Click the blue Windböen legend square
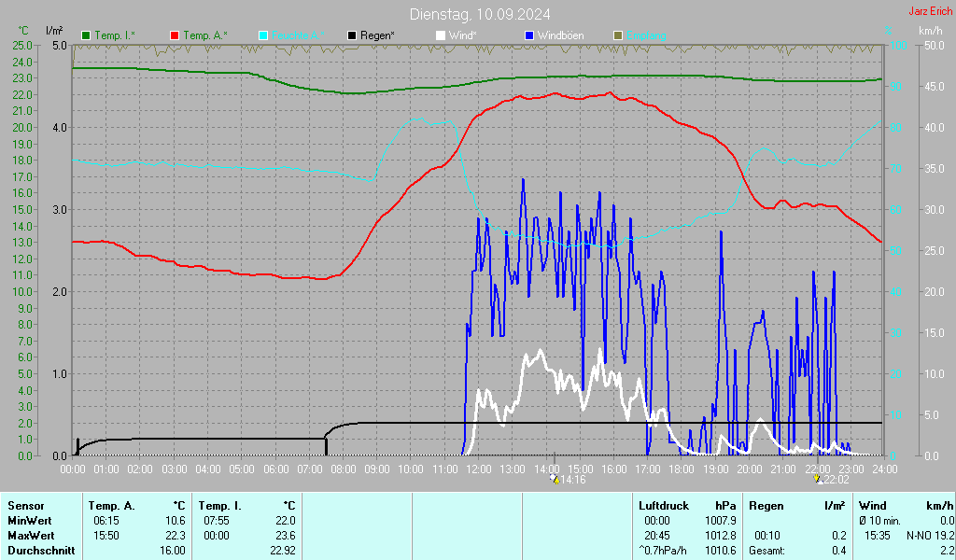Screen dimensions: 956x560 coord(529,35)
